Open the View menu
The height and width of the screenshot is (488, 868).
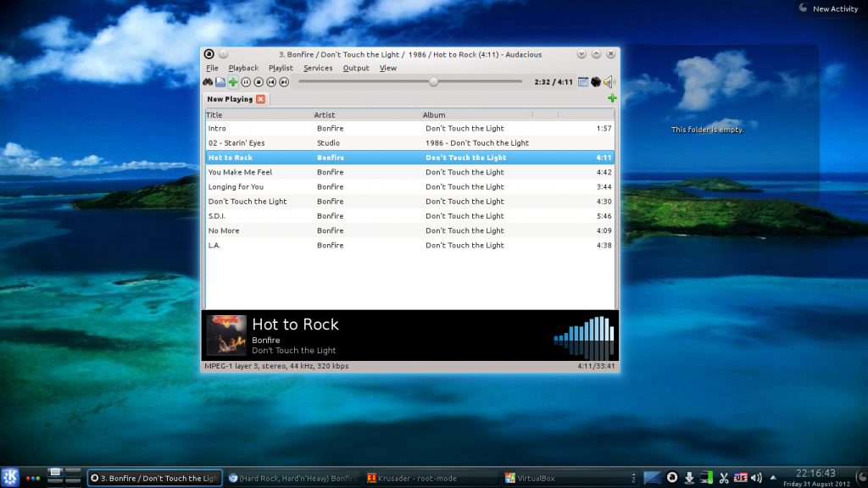pos(388,68)
